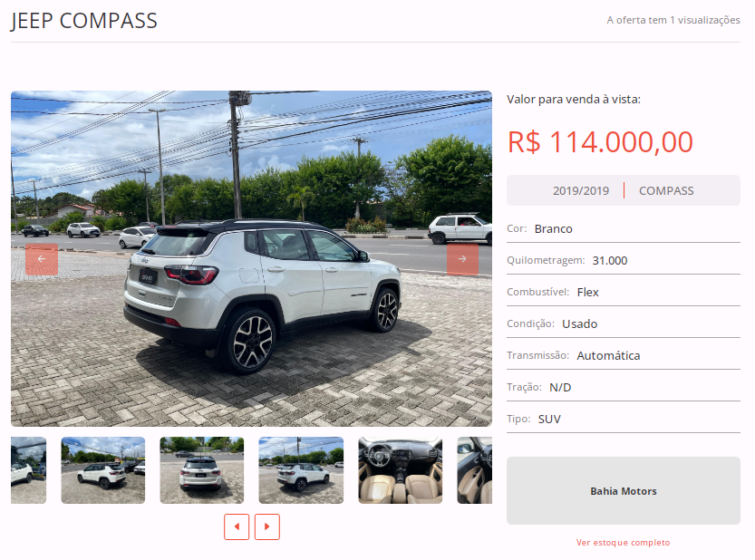Select the rear view Jeep thumbnail
Viewport: 755px width, 560px height.
tap(202, 470)
